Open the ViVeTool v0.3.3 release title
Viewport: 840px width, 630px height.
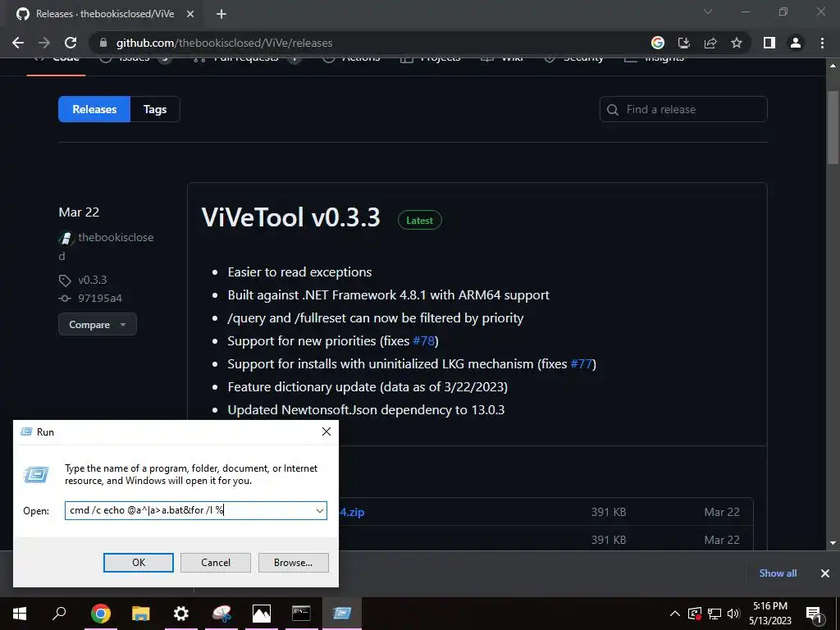tap(291, 217)
